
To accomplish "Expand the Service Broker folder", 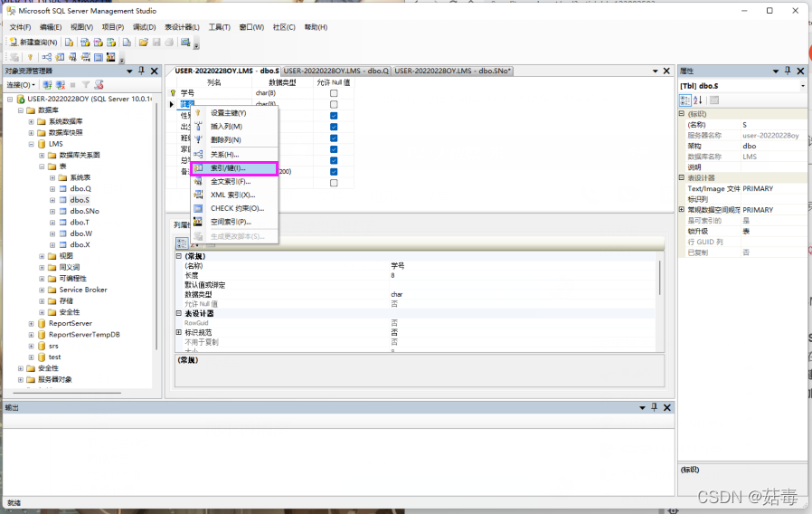I will click(42, 290).
